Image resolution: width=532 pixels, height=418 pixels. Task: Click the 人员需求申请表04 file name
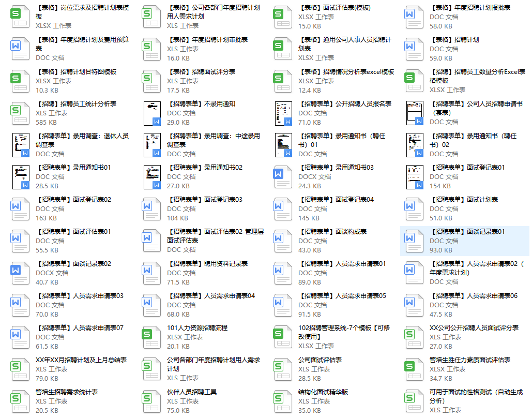click(211, 296)
